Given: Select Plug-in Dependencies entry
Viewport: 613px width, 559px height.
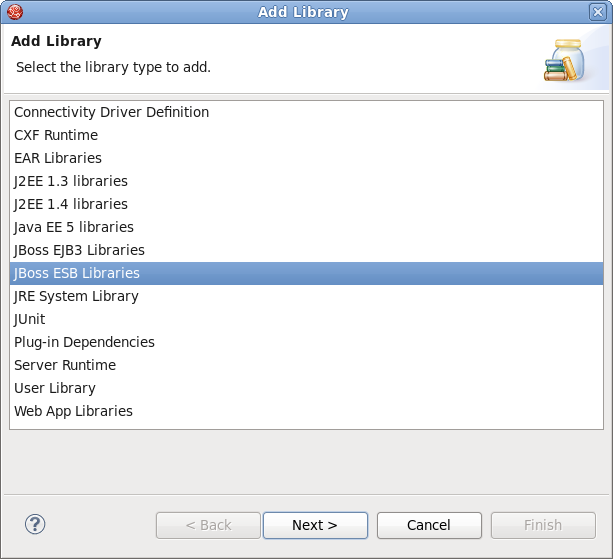Looking at the screenshot, I should pyautogui.click(x=84, y=342).
